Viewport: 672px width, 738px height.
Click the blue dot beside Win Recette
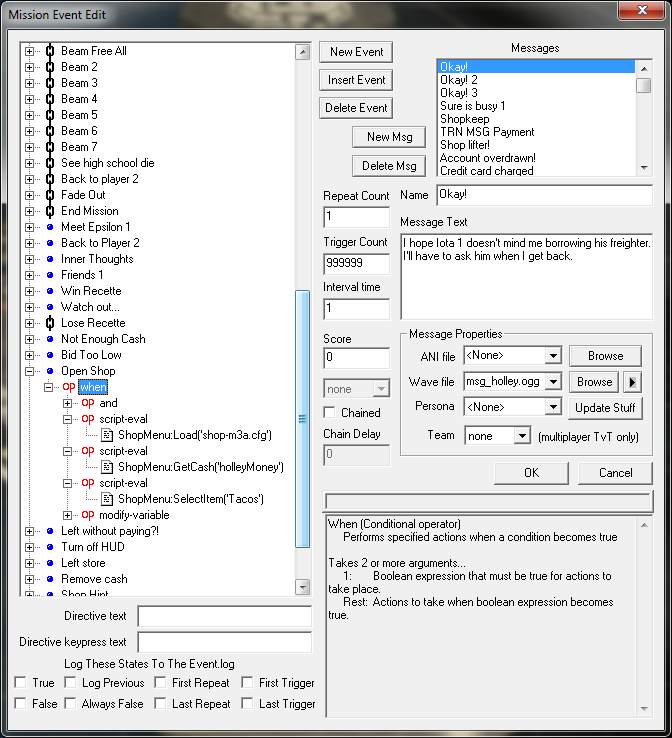(x=50, y=291)
